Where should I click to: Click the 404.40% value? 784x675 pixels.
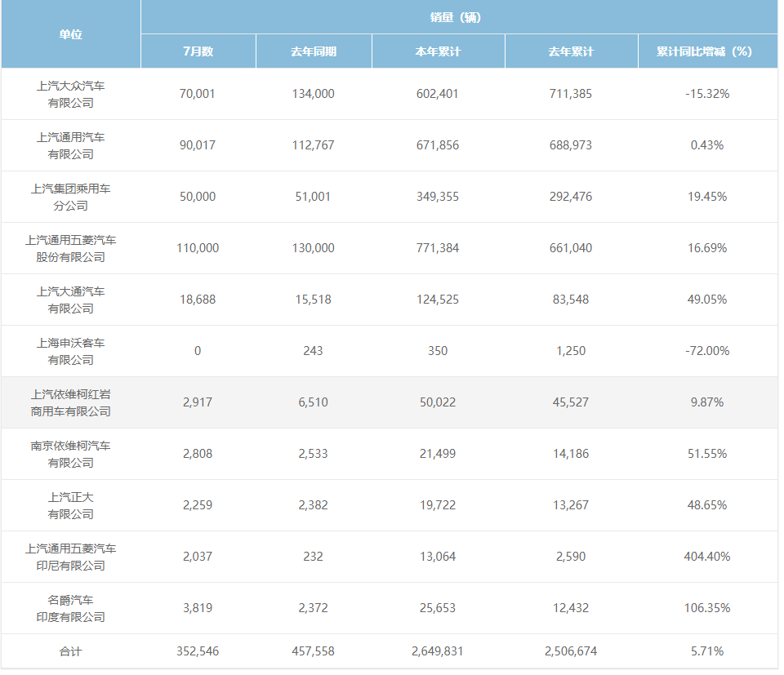[x=707, y=557]
